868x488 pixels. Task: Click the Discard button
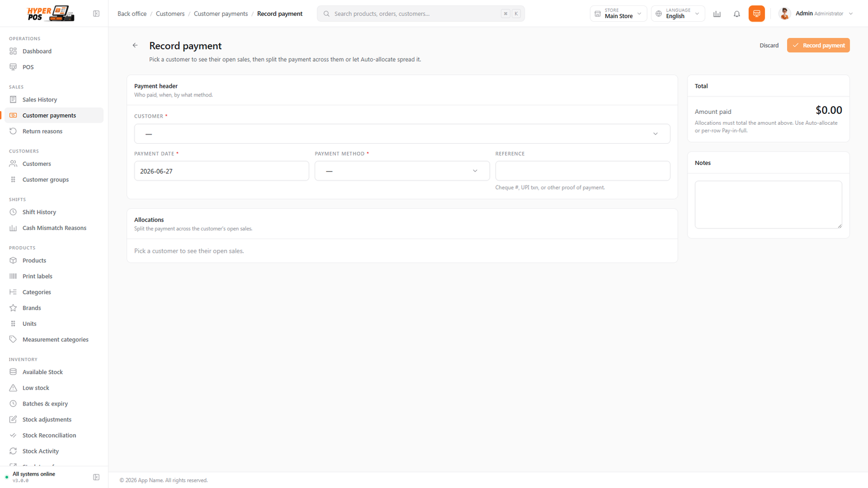click(769, 46)
